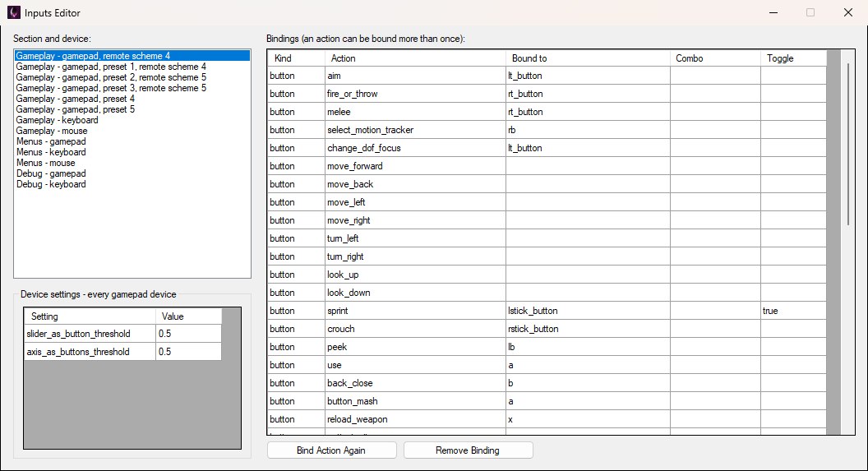Image resolution: width=868 pixels, height=471 pixels.
Task: Click the 'lb' bound-to cell
Action: (x=588, y=347)
